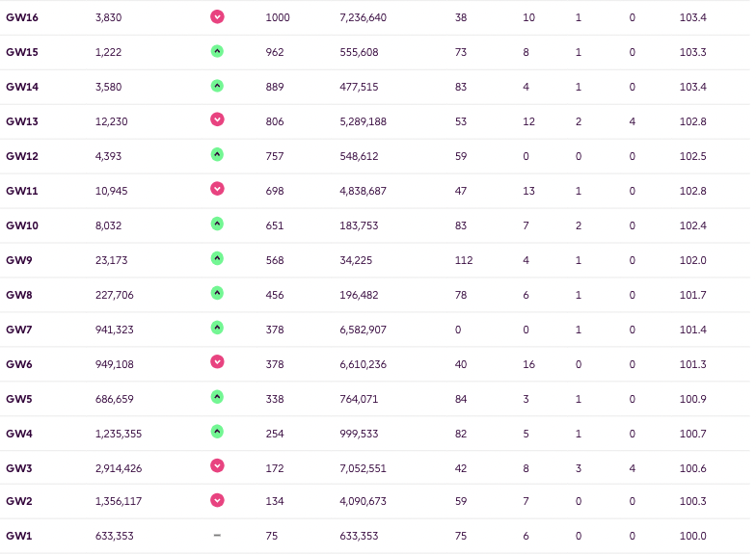Click the green up arrow in GW14 row
This screenshot has height=555, width=756.
click(217, 86)
